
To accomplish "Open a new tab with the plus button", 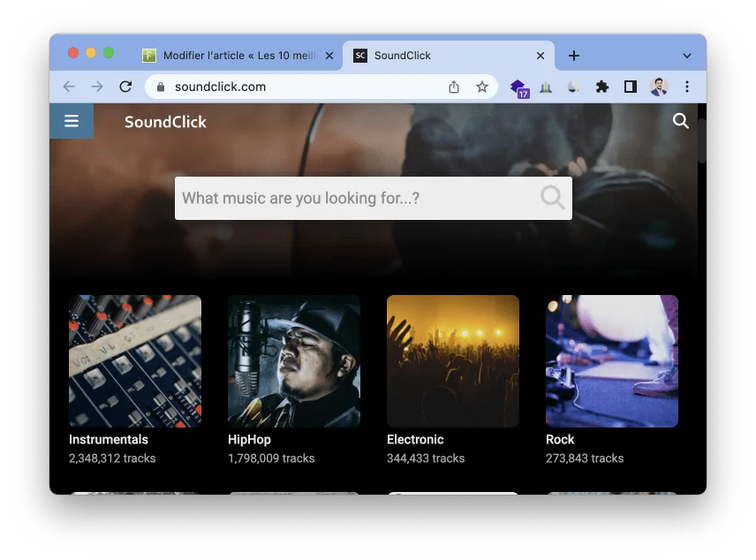I will [x=574, y=56].
